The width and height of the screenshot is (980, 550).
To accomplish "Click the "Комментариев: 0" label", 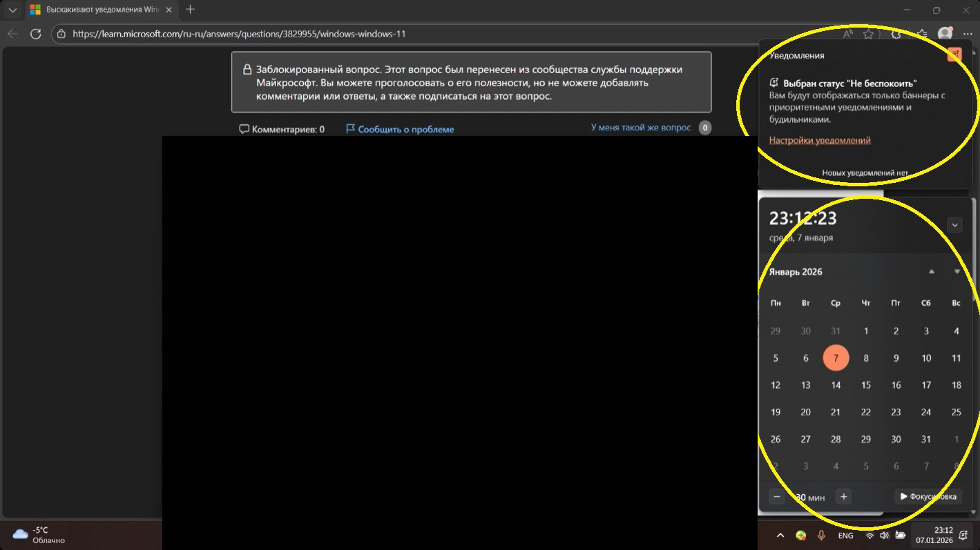I will click(x=282, y=129).
